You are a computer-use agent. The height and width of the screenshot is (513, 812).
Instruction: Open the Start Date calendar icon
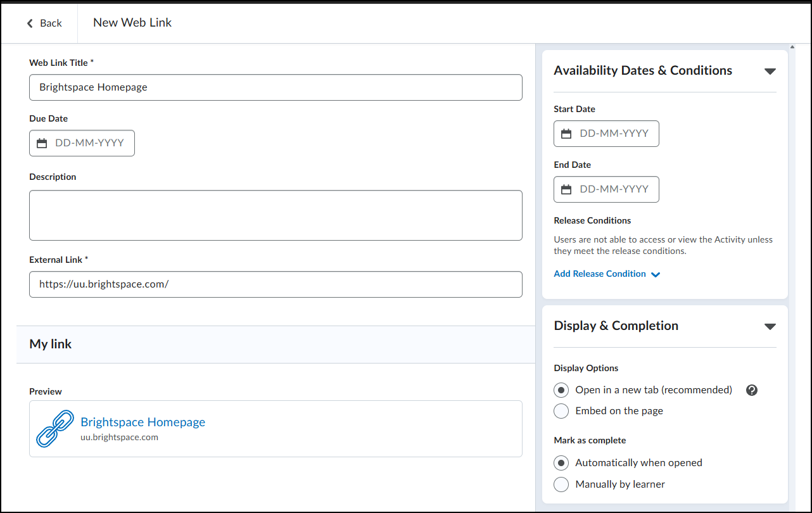[566, 134]
